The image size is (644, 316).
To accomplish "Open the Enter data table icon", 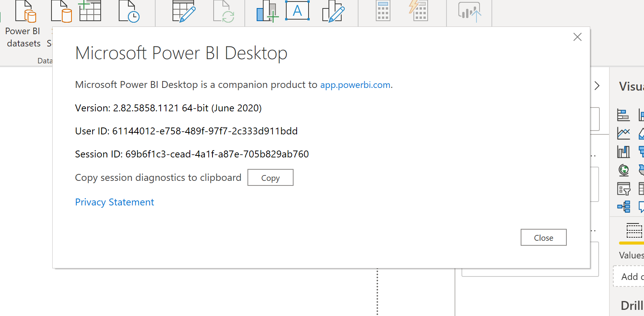I will [x=90, y=11].
